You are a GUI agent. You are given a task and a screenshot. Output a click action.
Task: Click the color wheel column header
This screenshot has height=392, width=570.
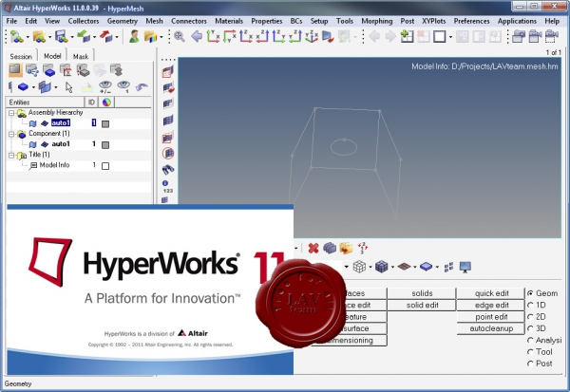click(x=106, y=103)
